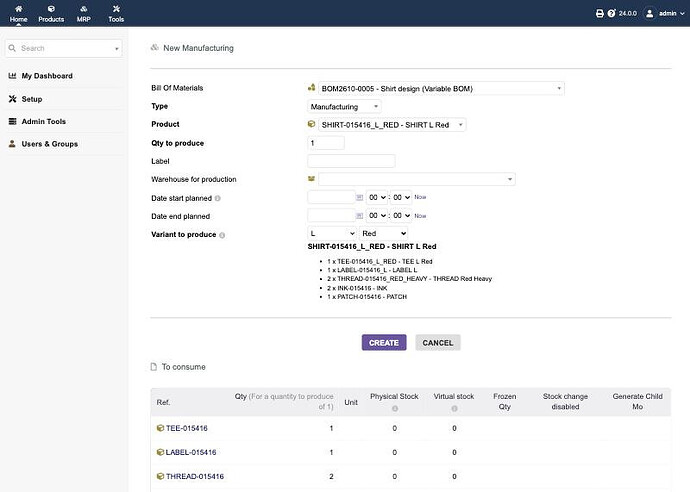Open the MRP menu
Image resolution: width=690 pixels, height=492 pixels.
pyautogui.click(x=84, y=14)
